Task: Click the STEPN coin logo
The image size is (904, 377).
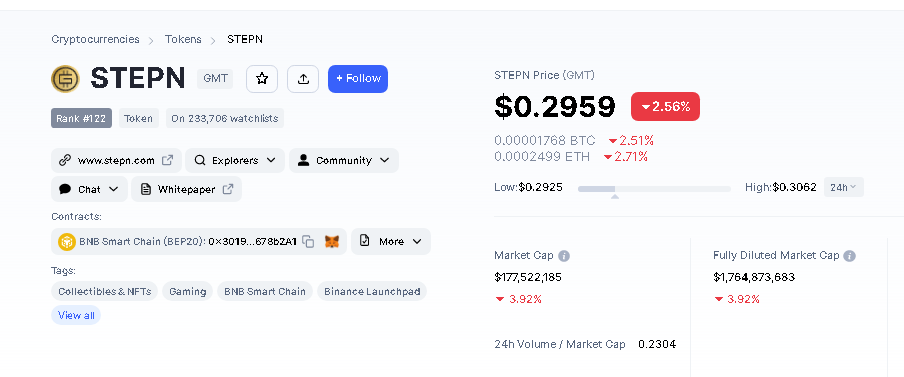Action: (65, 79)
